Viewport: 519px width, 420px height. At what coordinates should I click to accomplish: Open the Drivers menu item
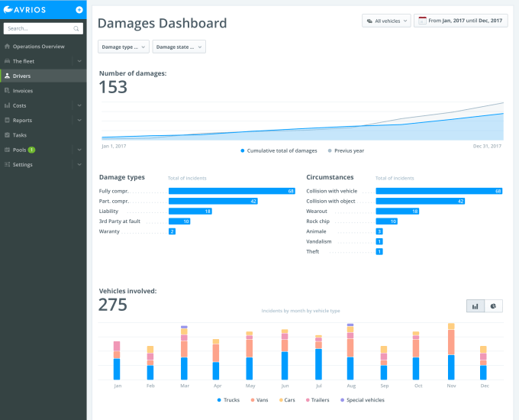pyautogui.click(x=21, y=76)
